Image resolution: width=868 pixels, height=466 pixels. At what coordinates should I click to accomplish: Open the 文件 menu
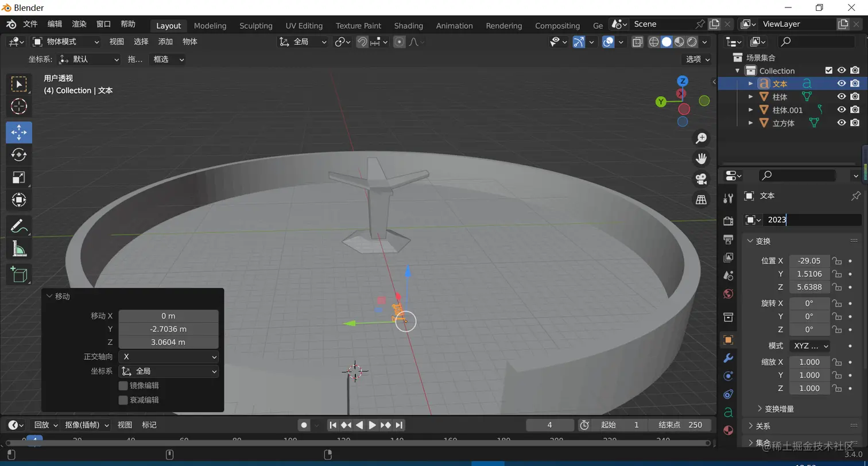(x=30, y=24)
